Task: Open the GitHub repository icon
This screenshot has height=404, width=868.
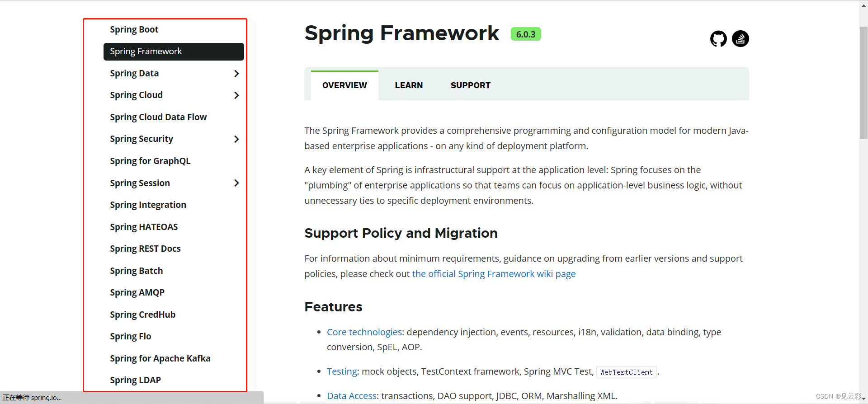Action: click(x=718, y=39)
